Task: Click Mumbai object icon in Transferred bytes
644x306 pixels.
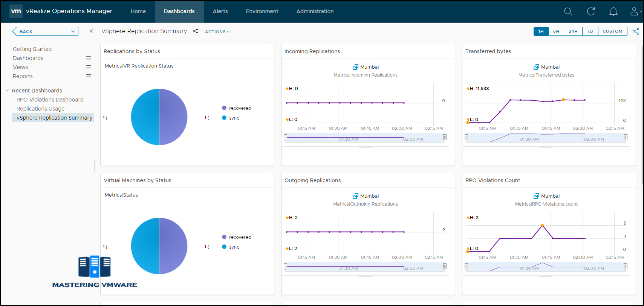Action: [536, 67]
